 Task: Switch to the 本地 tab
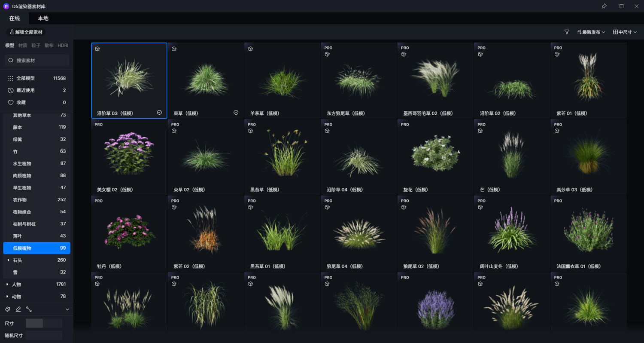coord(43,18)
